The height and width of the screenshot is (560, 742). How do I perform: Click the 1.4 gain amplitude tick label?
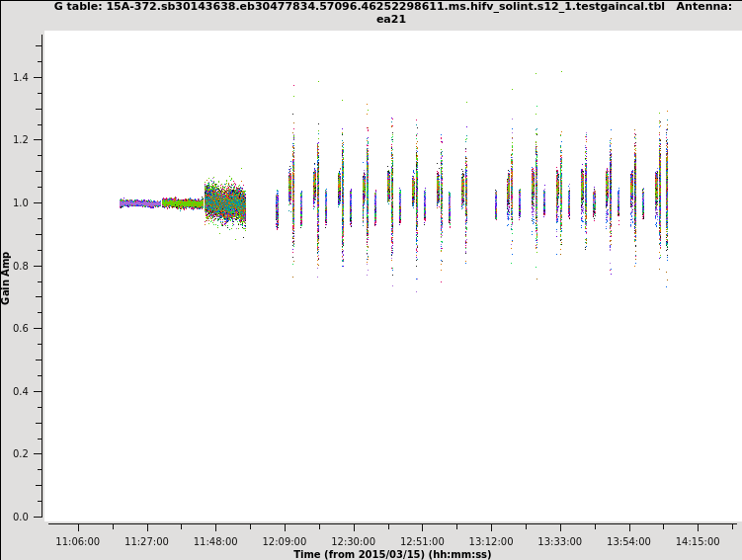tap(22, 77)
